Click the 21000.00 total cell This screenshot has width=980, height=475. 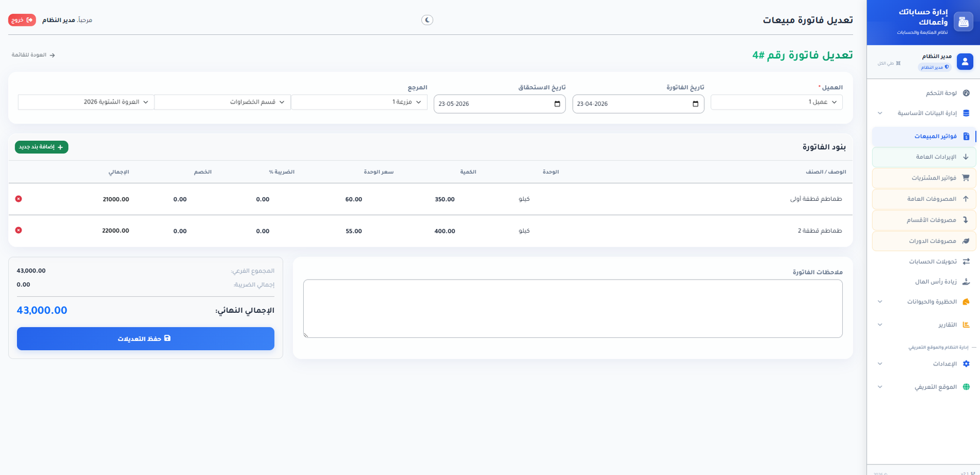116,200
